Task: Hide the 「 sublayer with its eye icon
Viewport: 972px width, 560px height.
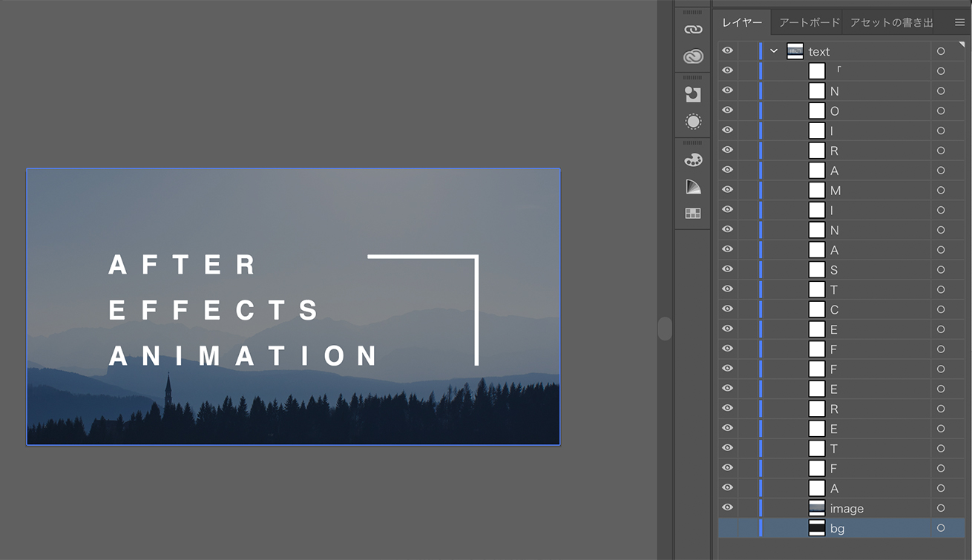Action: click(728, 70)
